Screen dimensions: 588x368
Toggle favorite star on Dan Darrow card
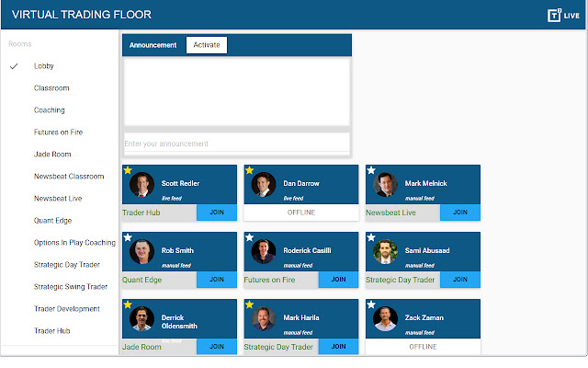point(250,170)
